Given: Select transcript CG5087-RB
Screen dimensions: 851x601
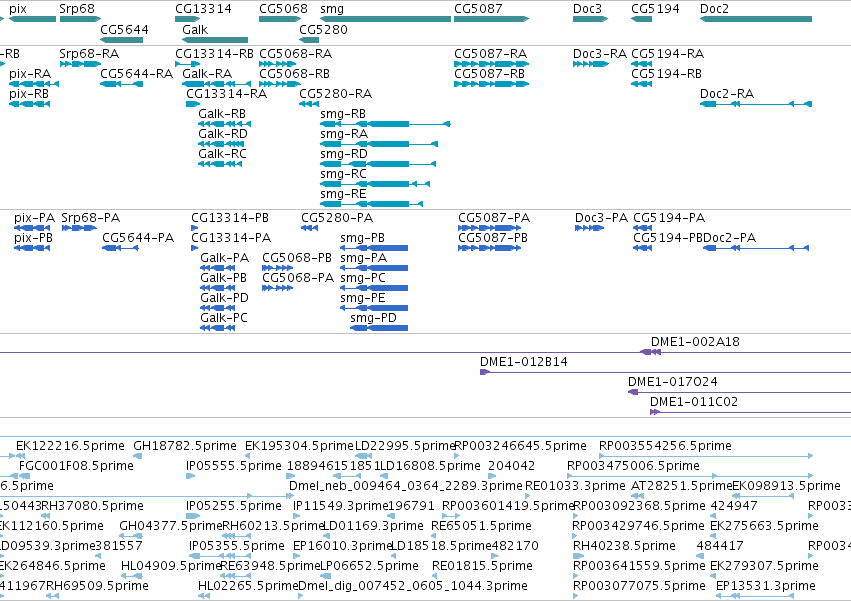Looking at the screenshot, I should (x=492, y=84).
